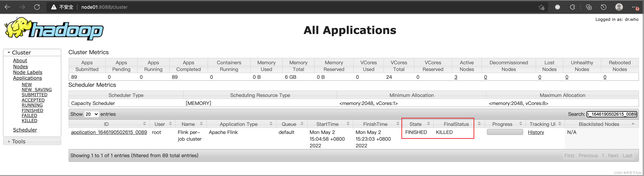The width and height of the screenshot is (644, 176).
Task: Go to the Last results page
Action: pos(628,155)
